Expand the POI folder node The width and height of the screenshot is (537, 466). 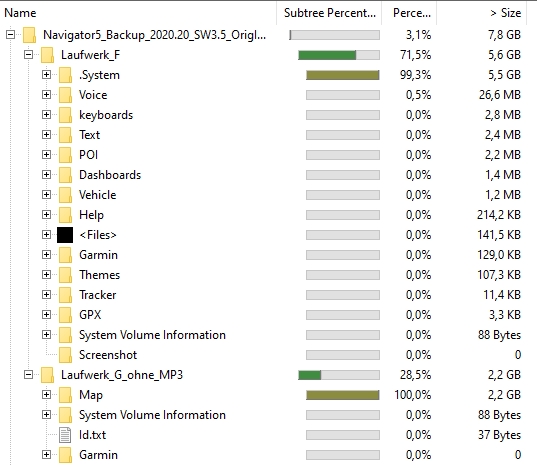click(46, 155)
